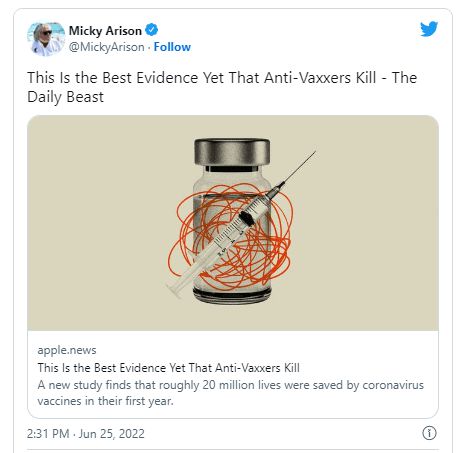
Task: View Micky Arison's profile picture
Action: tap(46, 38)
